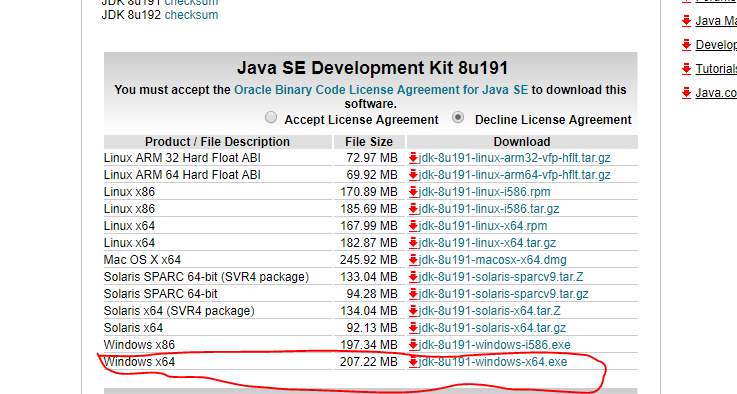Open the Develop... sidebar link
The width and height of the screenshot is (737, 394).
pos(716,45)
